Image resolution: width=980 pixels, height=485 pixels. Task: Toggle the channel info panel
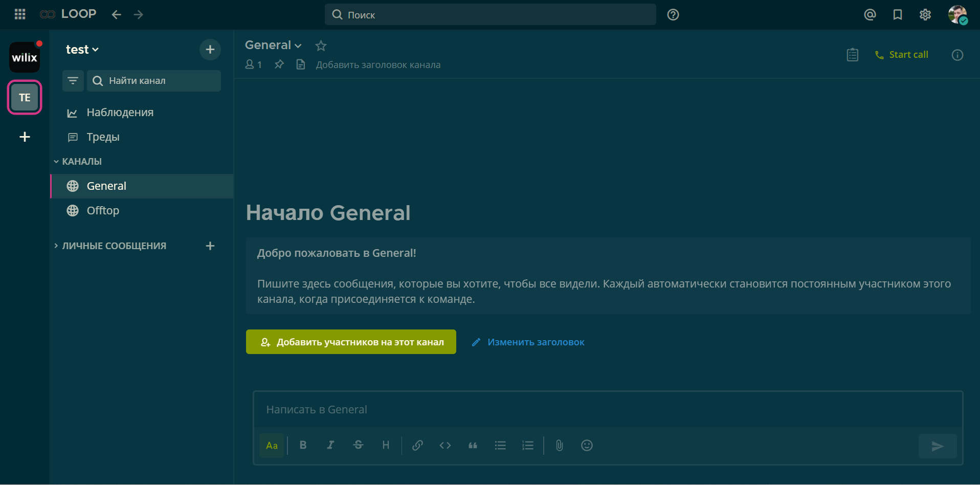(957, 55)
